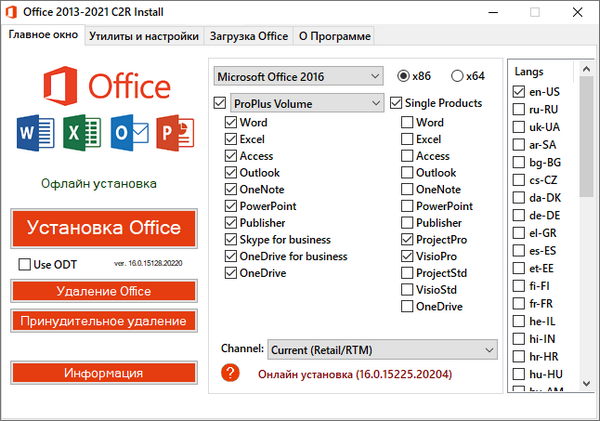Check the ru-RU language checkbox

(x=518, y=109)
